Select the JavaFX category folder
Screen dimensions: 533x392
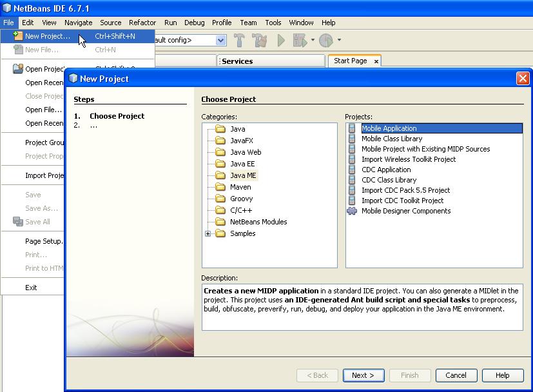(x=220, y=141)
